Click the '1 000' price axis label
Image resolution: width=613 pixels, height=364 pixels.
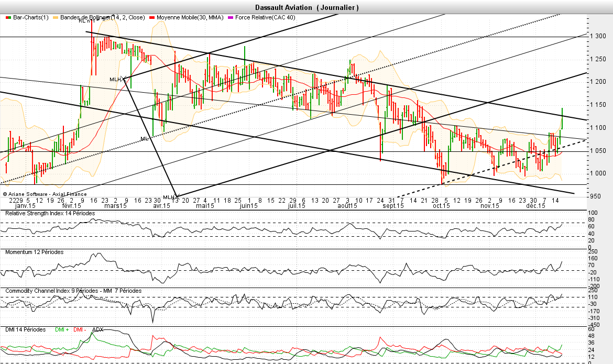point(598,173)
